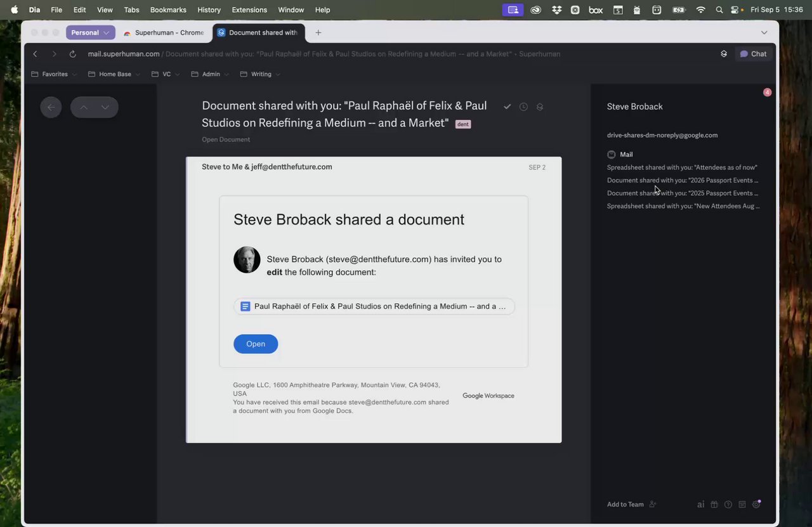The width and height of the screenshot is (812, 527).
Task: Expand the VC bookmarks folder
Action: [166, 74]
